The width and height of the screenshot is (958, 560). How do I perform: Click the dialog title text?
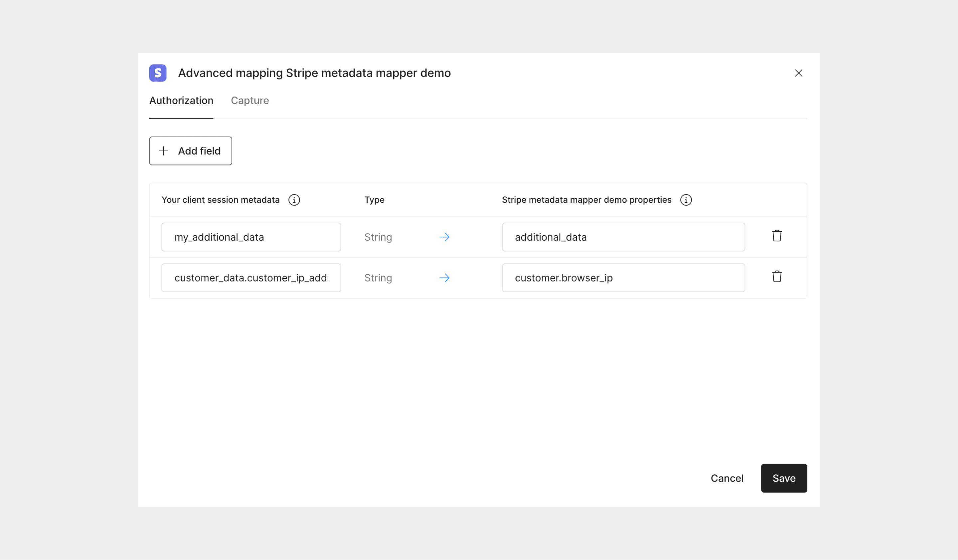pyautogui.click(x=314, y=73)
